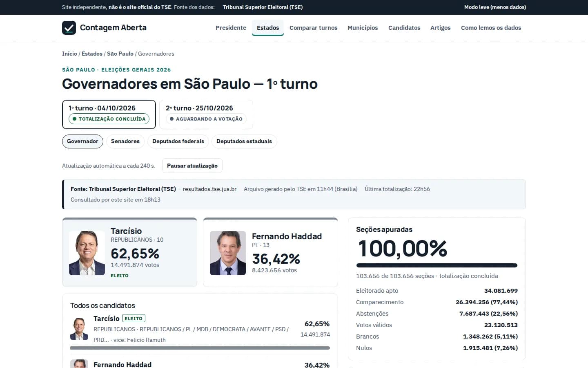Click Fernando Haddad's photo in the top card
The width and height of the screenshot is (588, 368).
point(228,253)
